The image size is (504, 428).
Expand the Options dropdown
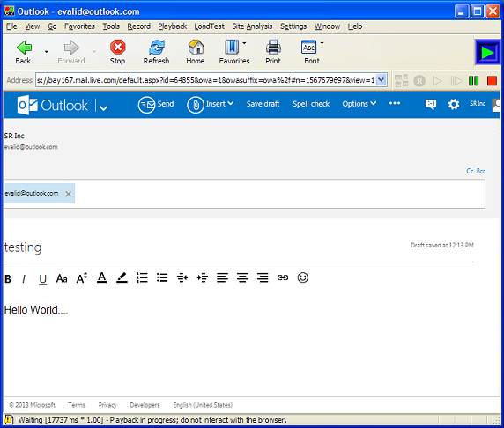(x=359, y=104)
